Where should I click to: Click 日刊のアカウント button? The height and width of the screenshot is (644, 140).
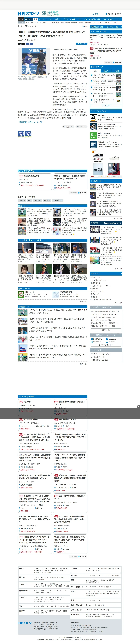pyautogui.click(x=106, y=345)
